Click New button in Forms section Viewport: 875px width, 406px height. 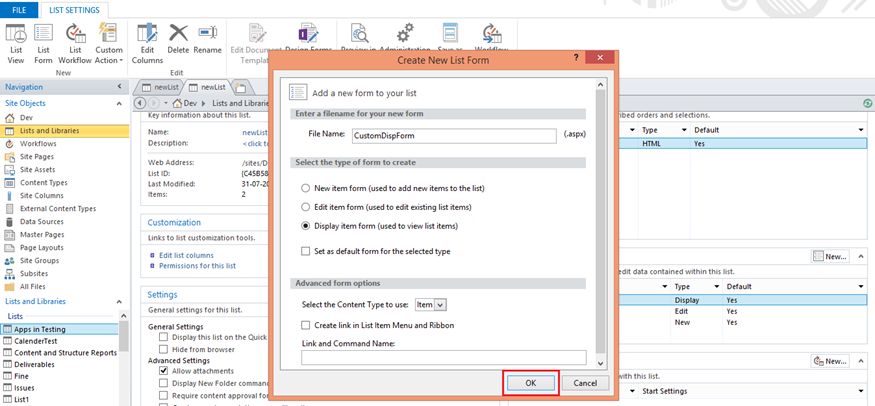tap(830, 257)
